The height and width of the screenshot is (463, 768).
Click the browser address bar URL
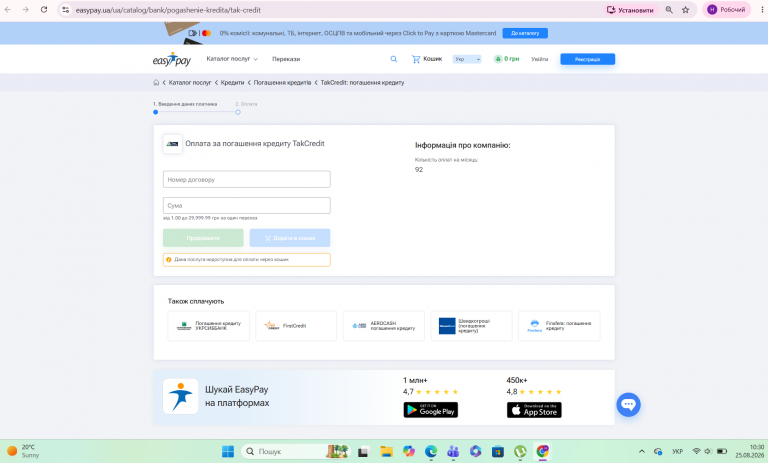(x=168, y=10)
